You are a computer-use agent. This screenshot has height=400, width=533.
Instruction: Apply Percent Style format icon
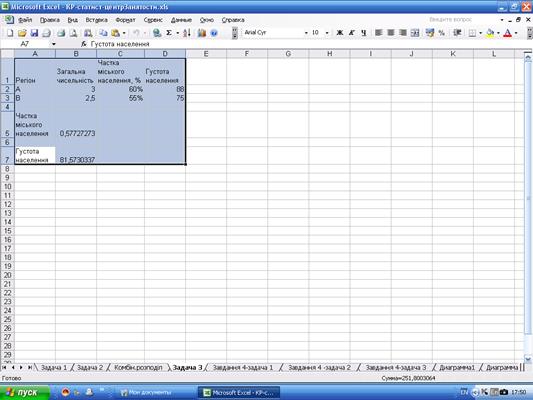[442, 33]
